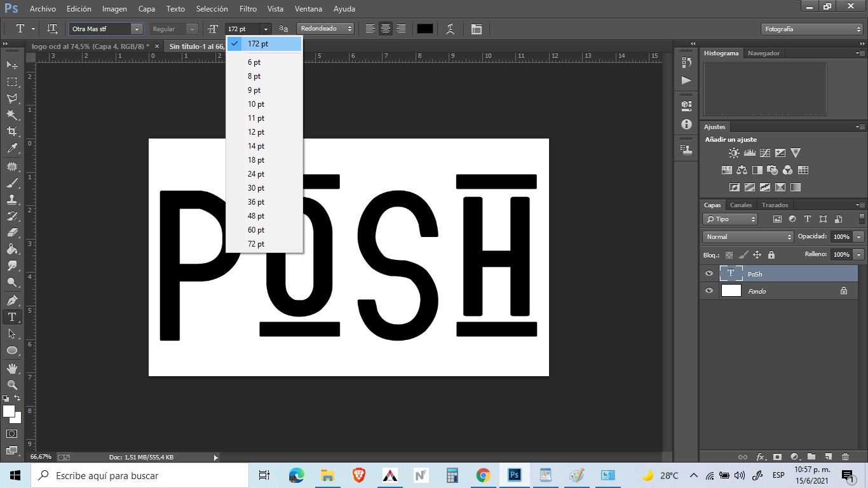Select the Eyedropper tool

coord(12,148)
